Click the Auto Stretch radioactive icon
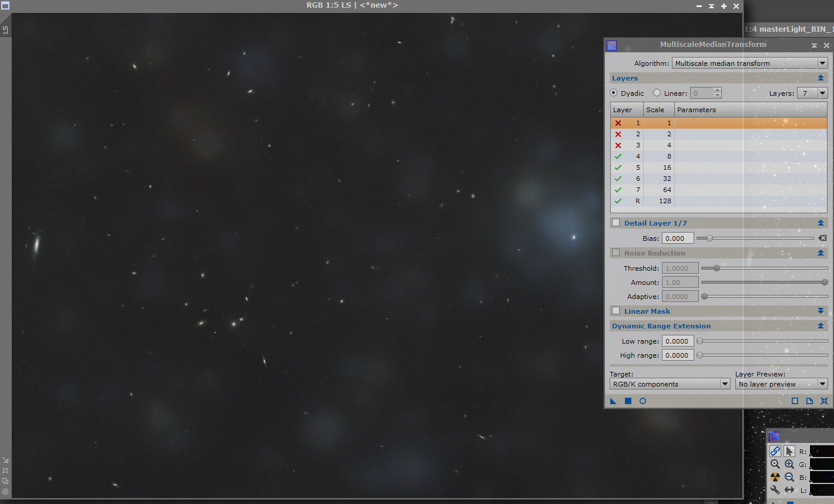Image resolution: width=834 pixels, height=504 pixels. tap(775, 477)
